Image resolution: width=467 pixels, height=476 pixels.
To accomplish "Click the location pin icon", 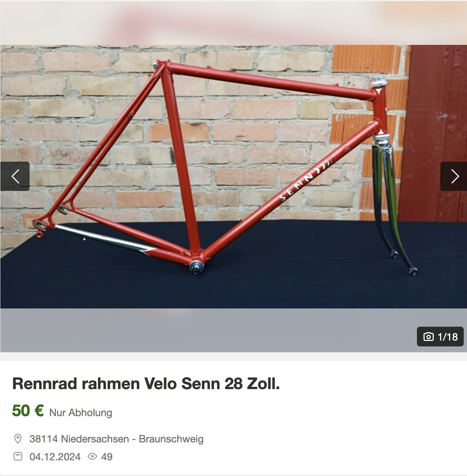I will point(18,439).
